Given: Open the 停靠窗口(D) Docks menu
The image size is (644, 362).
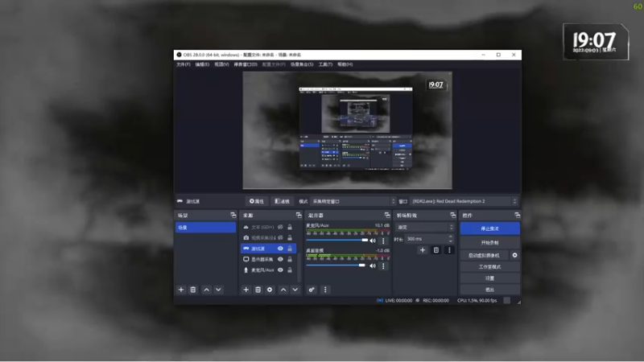Looking at the screenshot, I should pos(246,64).
